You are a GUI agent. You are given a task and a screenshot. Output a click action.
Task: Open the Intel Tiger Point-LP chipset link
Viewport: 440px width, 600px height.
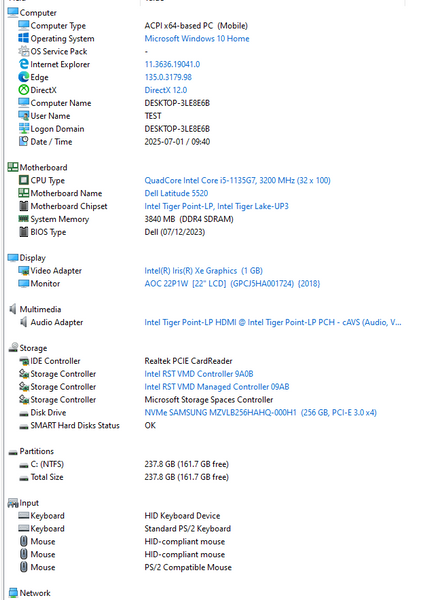coord(216,206)
